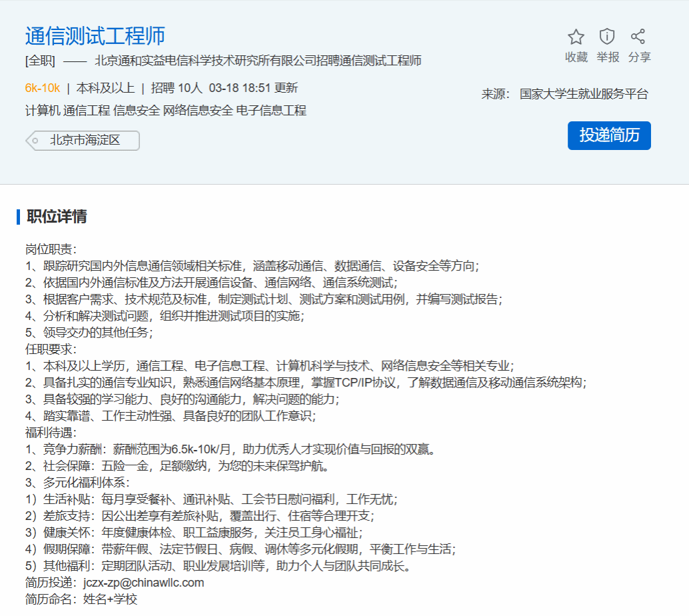Click the star icon to favorite this job
Image resolution: width=689 pixels, height=616 pixels.
click(576, 37)
